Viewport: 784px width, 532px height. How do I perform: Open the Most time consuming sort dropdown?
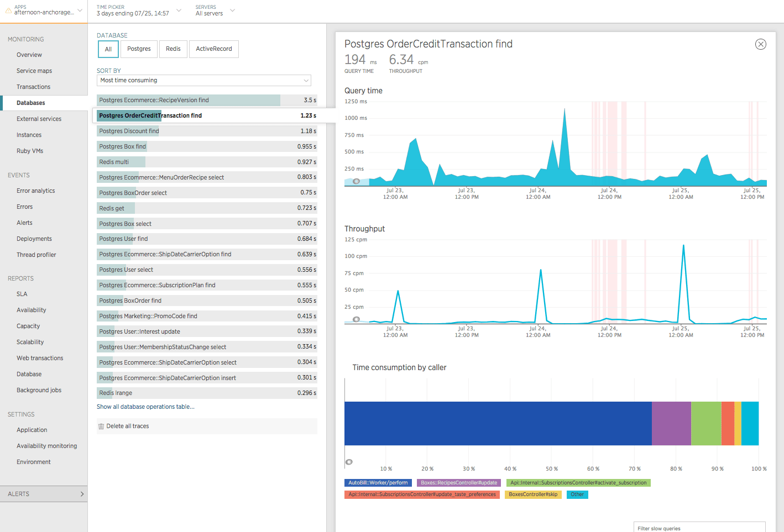(203, 80)
